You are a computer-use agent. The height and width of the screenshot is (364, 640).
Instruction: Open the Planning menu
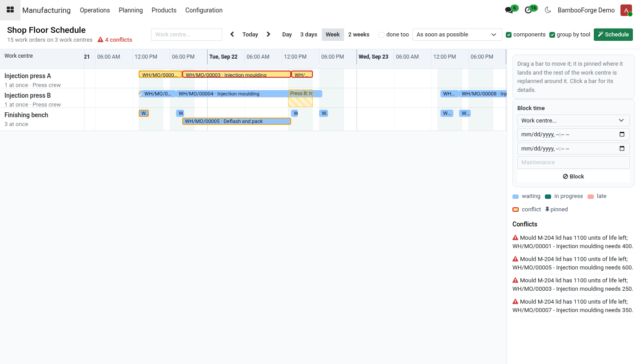point(131,10)
